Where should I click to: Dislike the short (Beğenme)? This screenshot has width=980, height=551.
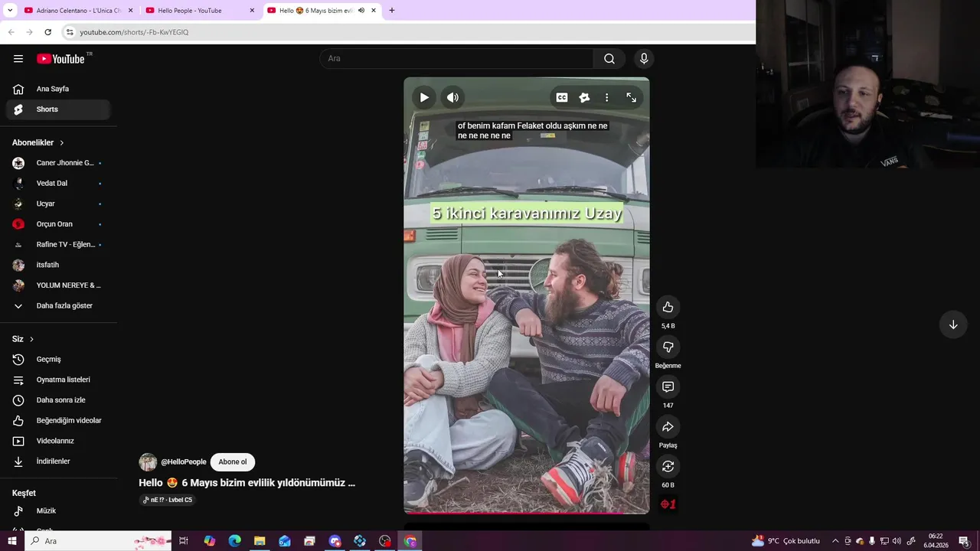pos(668,347)
